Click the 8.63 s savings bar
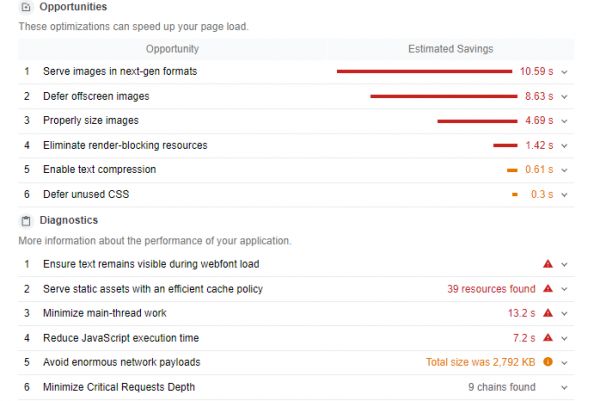Viewport: 600px width, 401px height. [x=444, y=96]
